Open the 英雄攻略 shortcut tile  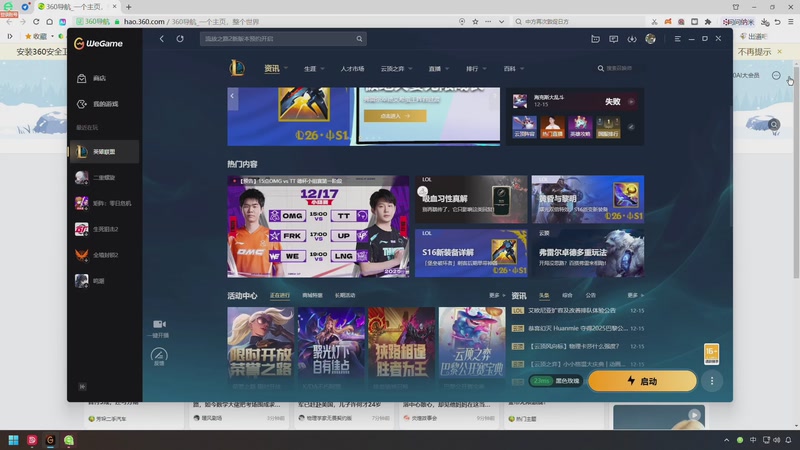(581, 127)
